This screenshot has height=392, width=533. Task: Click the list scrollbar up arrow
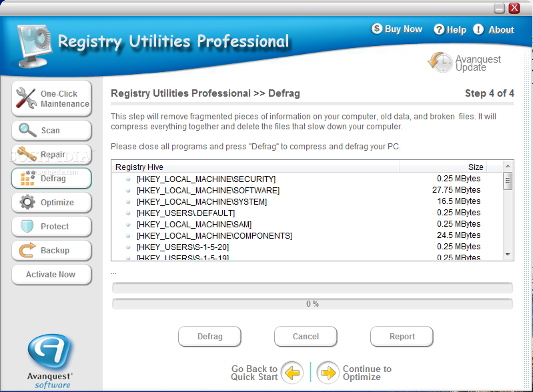click(x=508, y=166)
